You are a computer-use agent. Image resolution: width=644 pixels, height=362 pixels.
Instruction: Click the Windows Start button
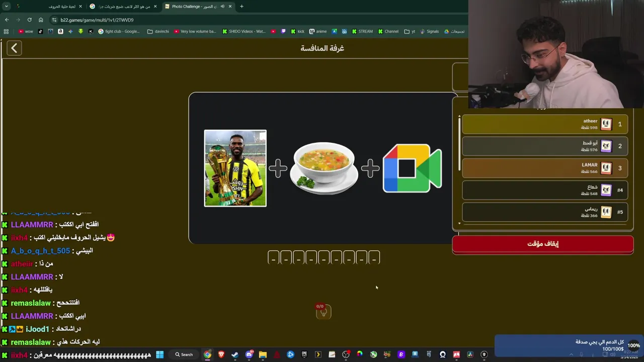pos(159,354)
